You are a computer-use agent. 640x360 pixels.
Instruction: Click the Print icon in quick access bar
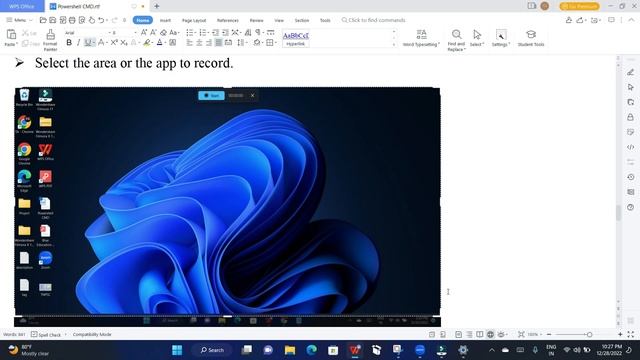(x=72, y=20)
